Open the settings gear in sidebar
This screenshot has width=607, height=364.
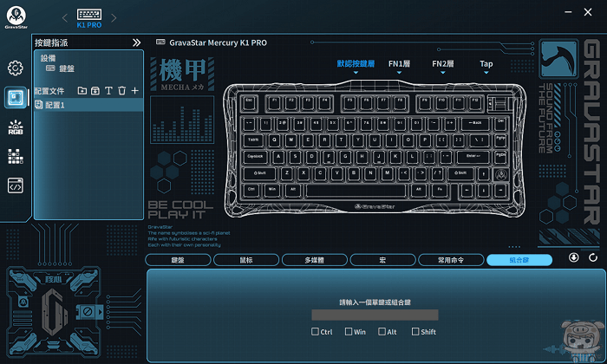15,68
